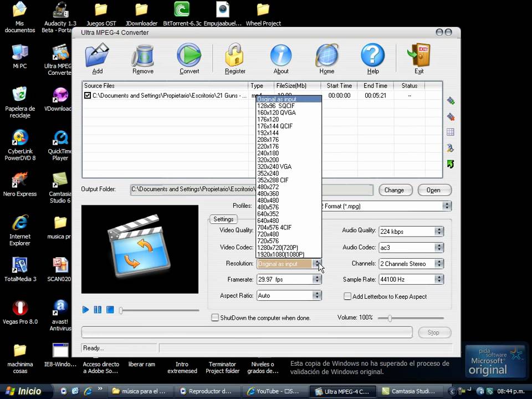Open avast! Antivirus desktop icon
The width and height of the screenshot is (532, 399).
60,308
